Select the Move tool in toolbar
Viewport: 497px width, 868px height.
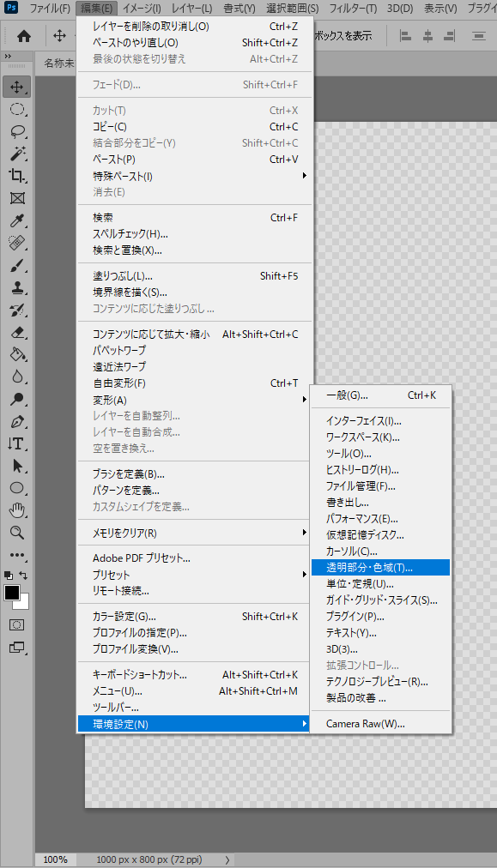point(17,87)
